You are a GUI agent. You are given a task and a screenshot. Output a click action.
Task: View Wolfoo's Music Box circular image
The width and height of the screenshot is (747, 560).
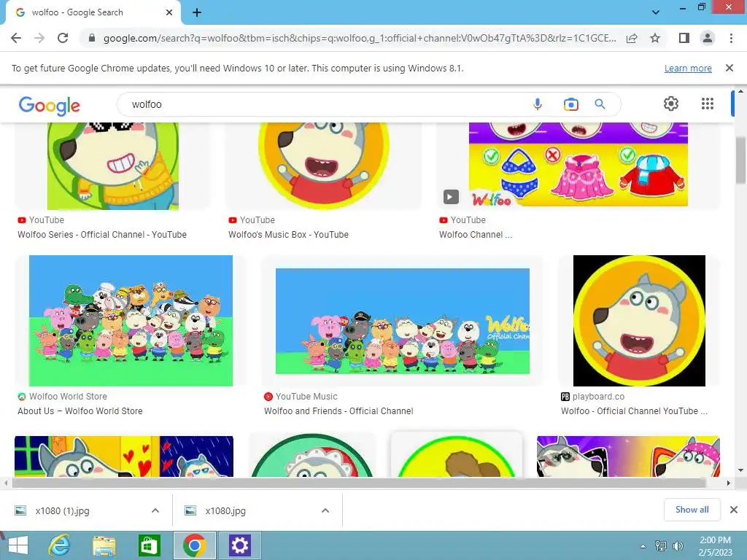(323, 166)
